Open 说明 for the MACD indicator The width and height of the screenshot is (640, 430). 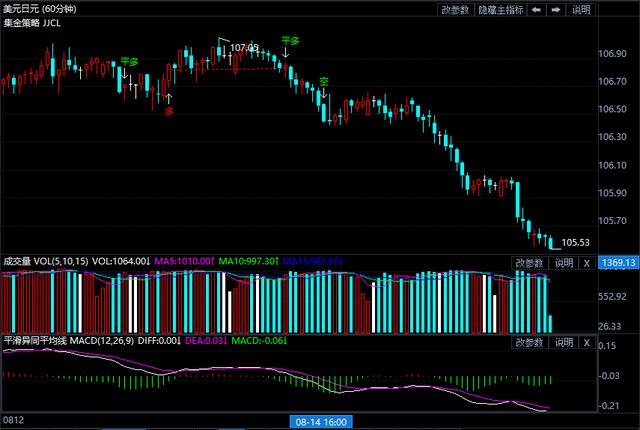563,343
